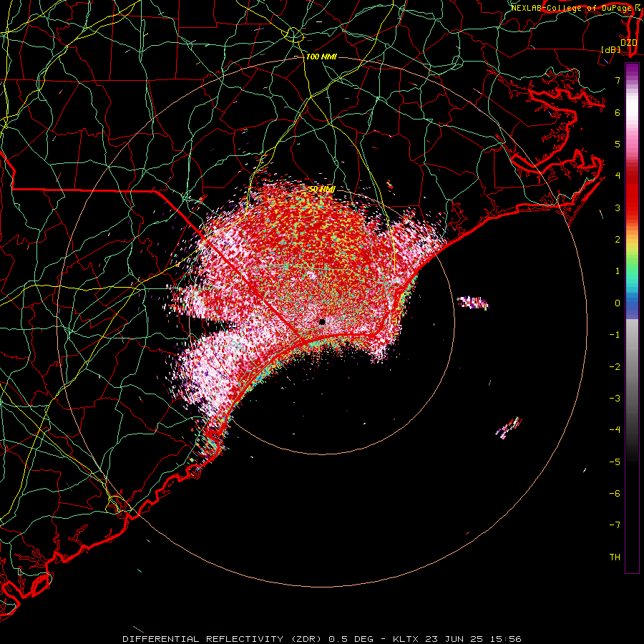Click the Differential Reflectivity KLTX caption
The image size is (644, 644).
coord(322,639)
